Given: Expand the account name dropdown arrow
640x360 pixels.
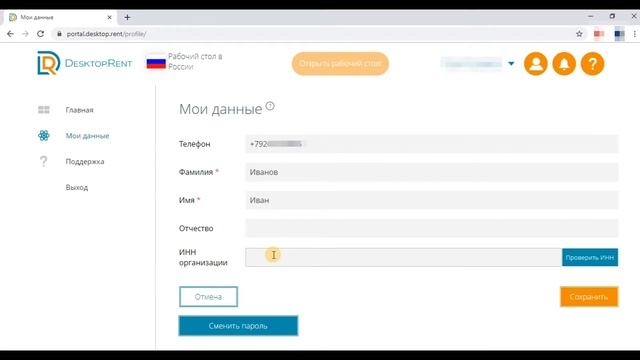Looking at the screenshot, I should click(511, 64).
